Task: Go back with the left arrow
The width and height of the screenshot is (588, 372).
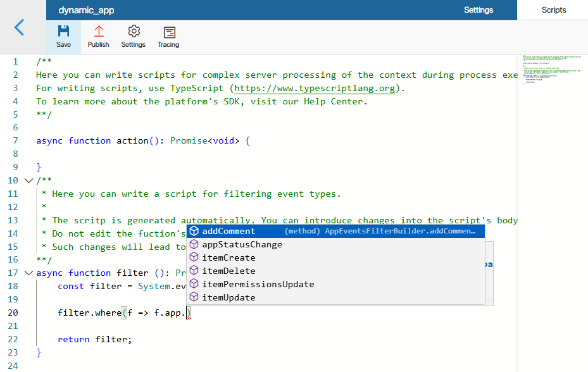Action: pos(20,27)
